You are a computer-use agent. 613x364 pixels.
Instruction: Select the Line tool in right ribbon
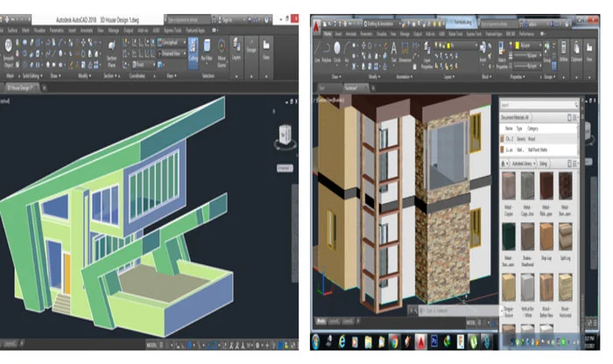(x=317, y=52)
